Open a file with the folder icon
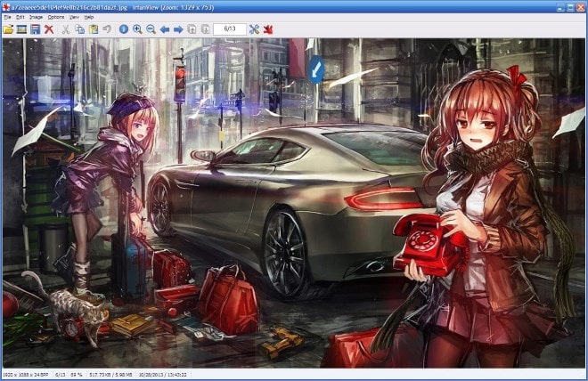The width and height of the screenshot is (588, 381). 8,29
